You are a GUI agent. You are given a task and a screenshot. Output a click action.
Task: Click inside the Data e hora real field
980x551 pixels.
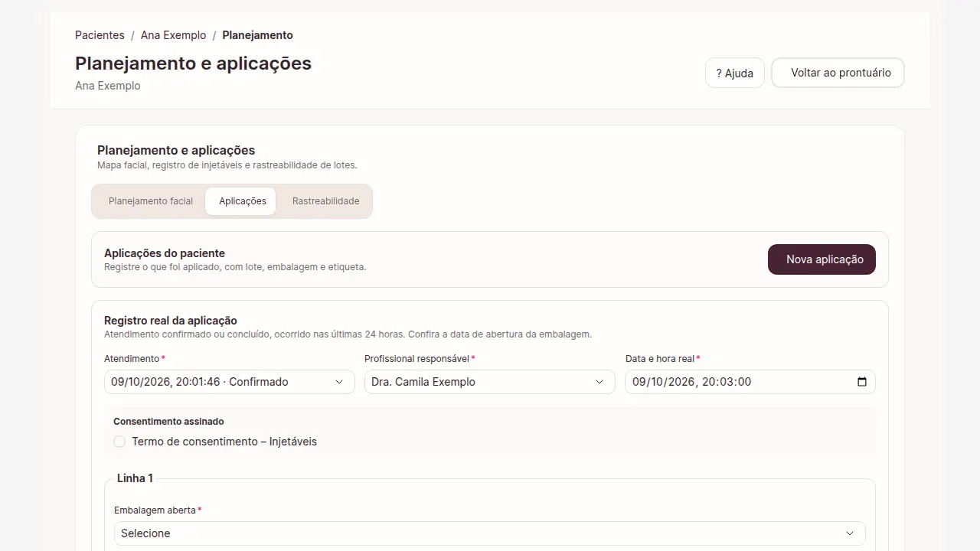pyautogui.click(x=750, y=382)
